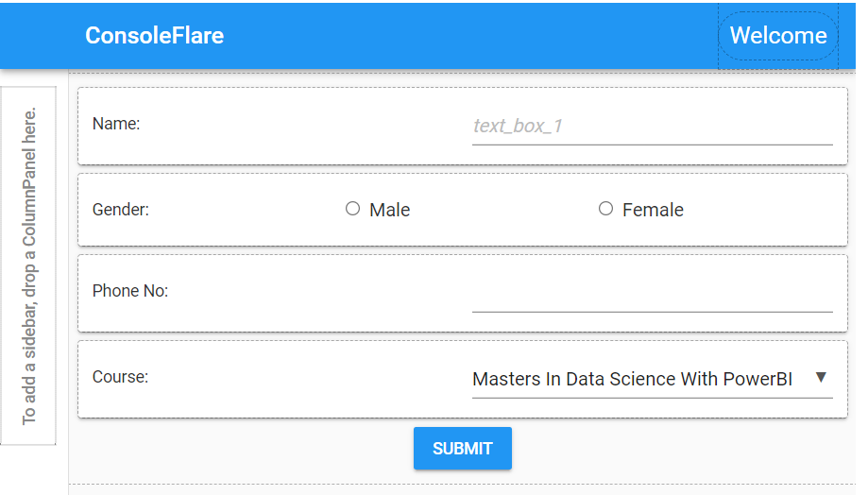868x495 pixels.
Task: Click the blue SUBMIT button
Action: click(462, 448)
